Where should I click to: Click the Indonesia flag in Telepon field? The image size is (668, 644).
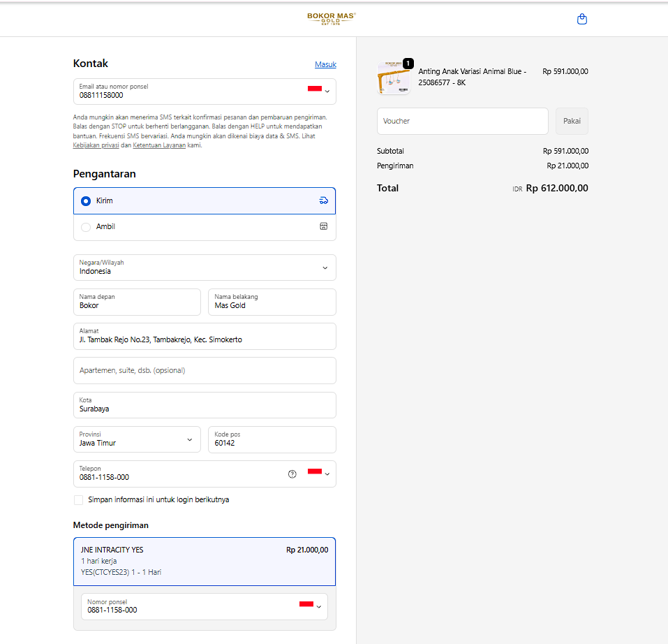(x=314, y=471)
